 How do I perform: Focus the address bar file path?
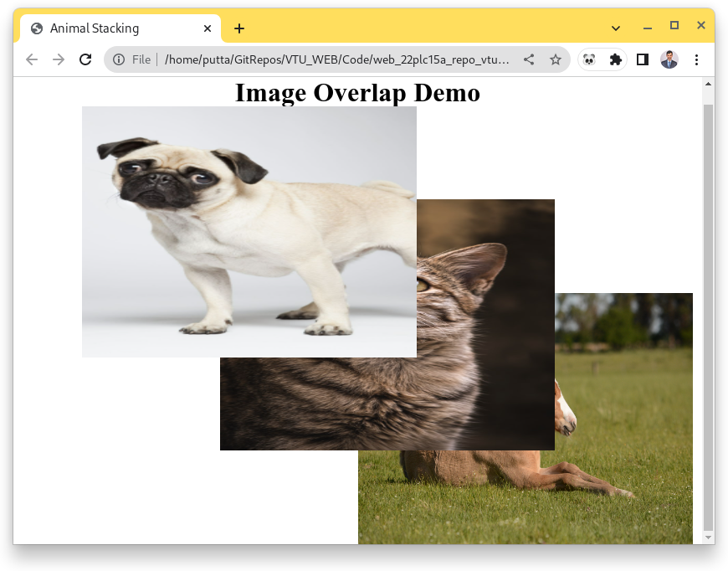(336, 59)
